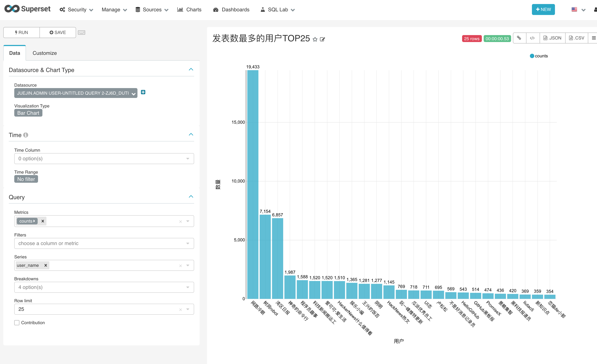Remove the counts metric tag
597x364 pixels.
[x=43, y=221]
